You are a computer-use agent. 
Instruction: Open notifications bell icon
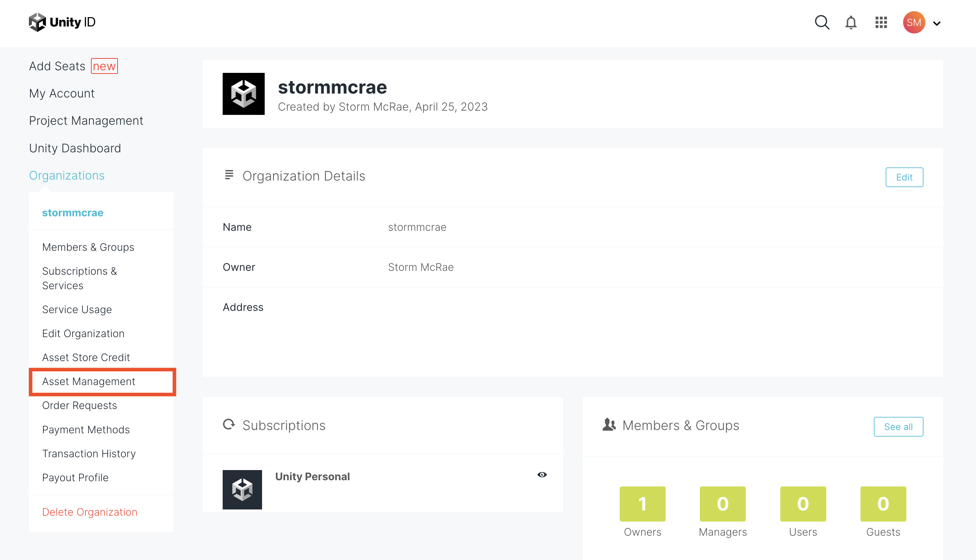851,23
